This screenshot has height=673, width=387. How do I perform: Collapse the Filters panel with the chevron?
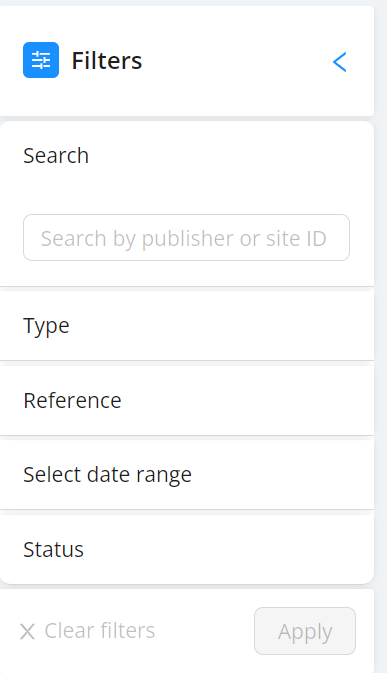[339, 62]
